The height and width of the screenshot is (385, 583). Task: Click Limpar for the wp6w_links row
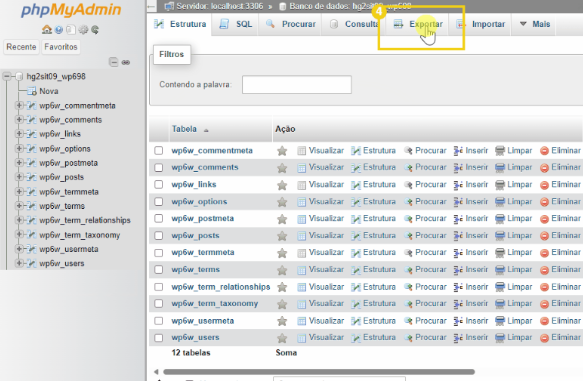click(x=513, y=185)
